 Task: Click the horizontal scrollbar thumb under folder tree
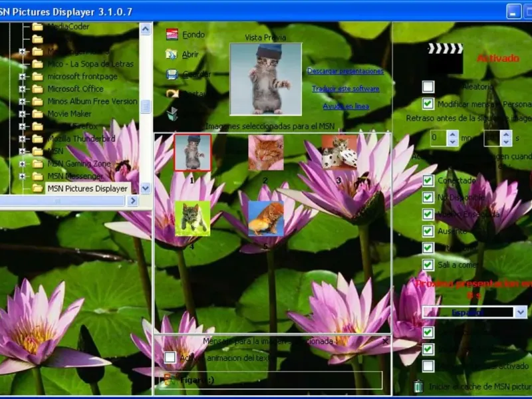coord(61,201)
